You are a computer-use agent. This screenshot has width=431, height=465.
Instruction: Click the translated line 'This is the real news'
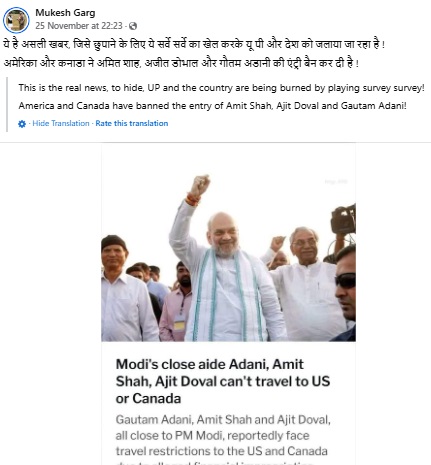[x=221, y=88]
